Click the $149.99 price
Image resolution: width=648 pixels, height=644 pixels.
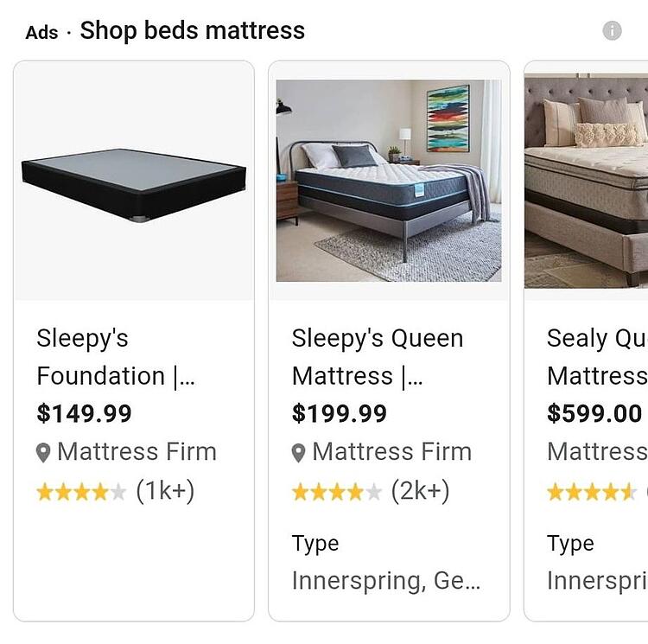(84, 413)
